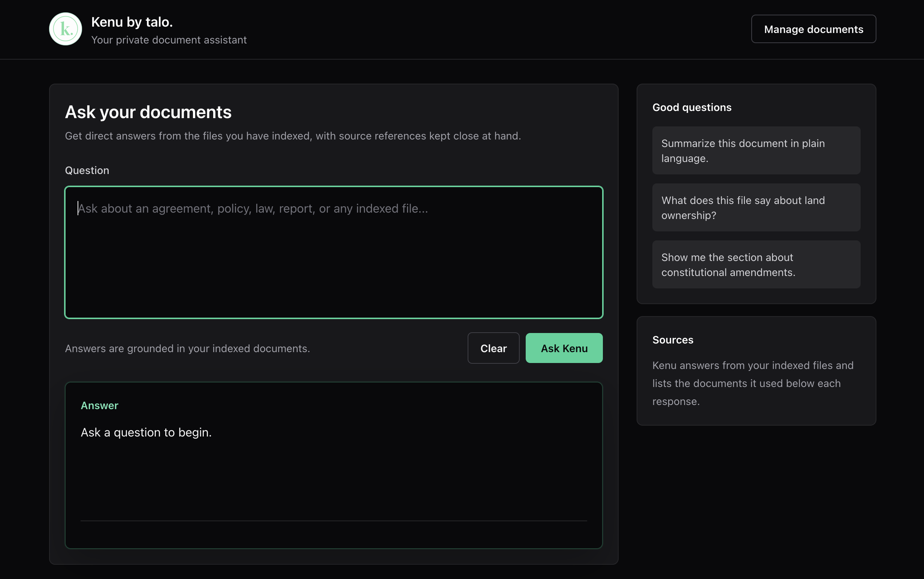Click 'Your private document assistant' subtitle
The image size is (924, 579).
click(x=169, y=40)
